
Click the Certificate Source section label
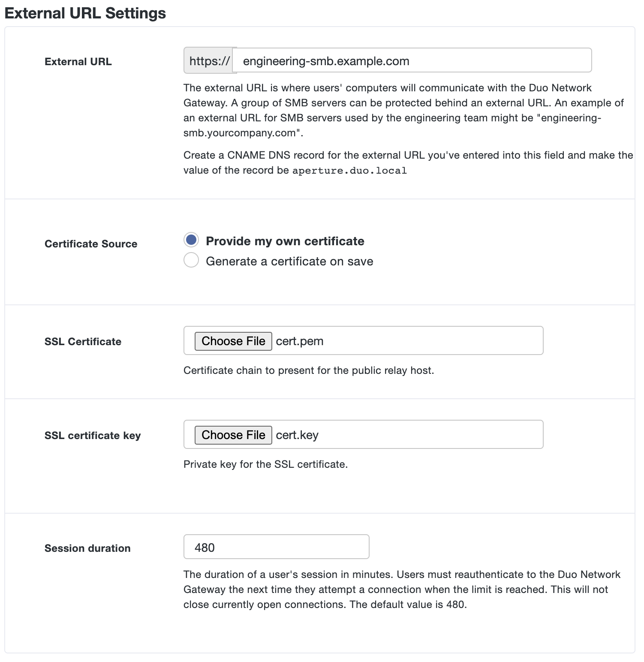(x=90, y=244)
